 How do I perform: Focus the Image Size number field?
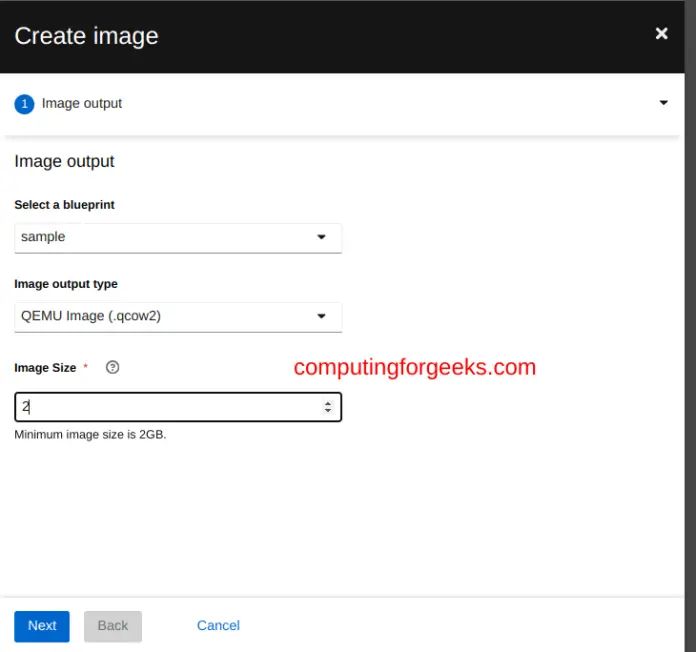pyautogui.click(x=165, y=407)
